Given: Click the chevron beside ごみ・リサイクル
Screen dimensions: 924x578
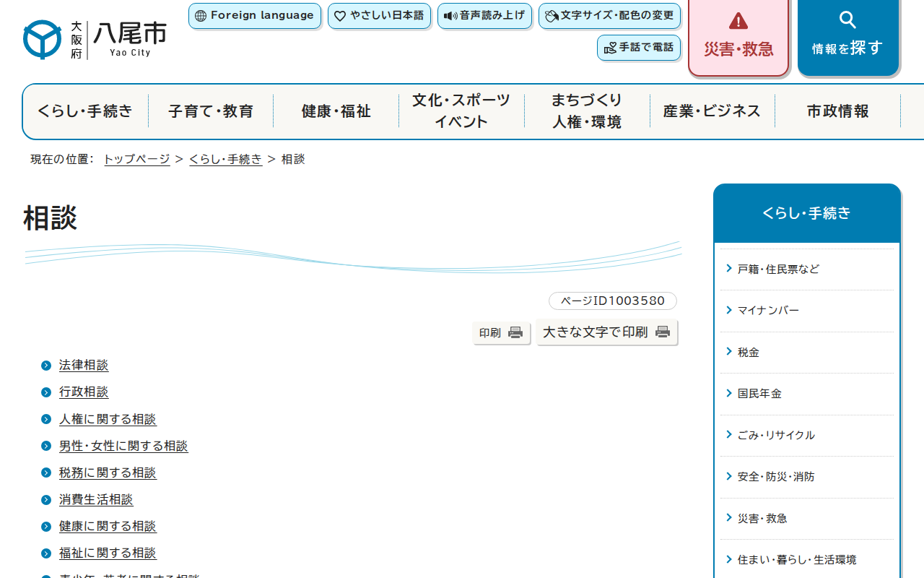Looking at the screenshot, I should (729, 434).
